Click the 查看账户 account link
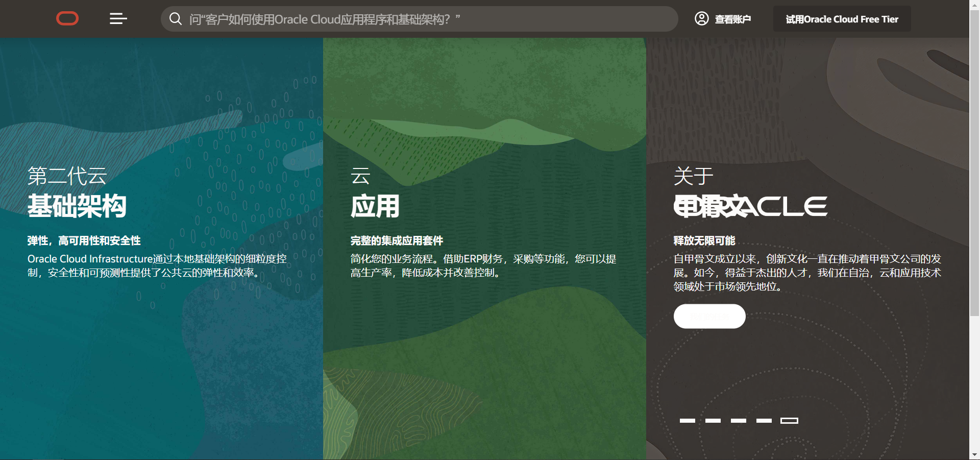This screenshot has height=460, width=980. (x=733, y=19)
